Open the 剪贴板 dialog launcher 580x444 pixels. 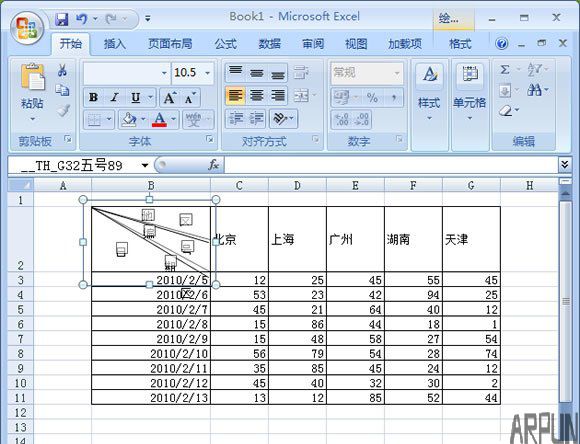tap(68, 139)
